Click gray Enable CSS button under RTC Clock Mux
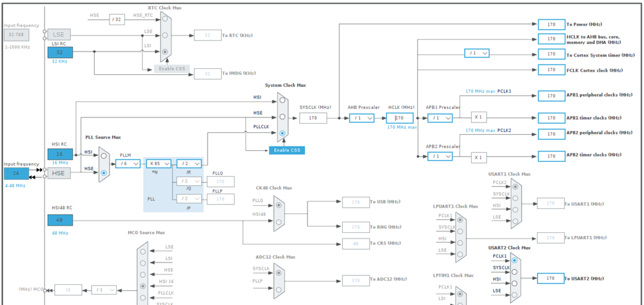This screenshot has height=305, width=644. 171,69
